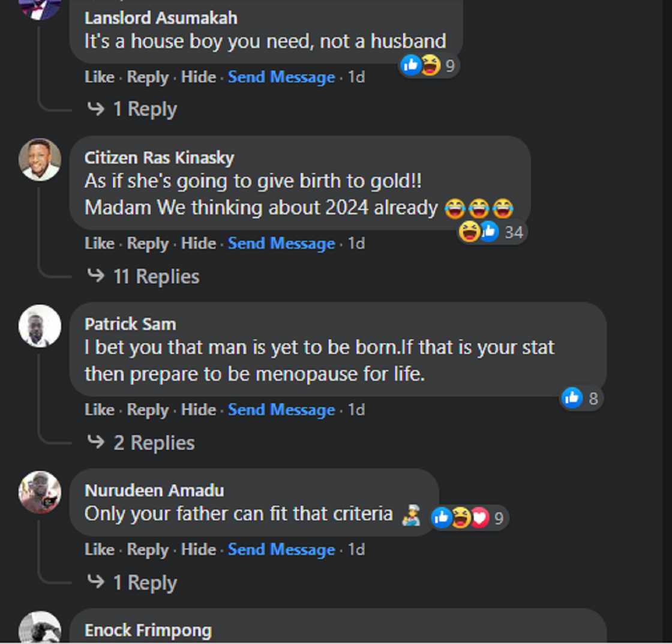
Task: Like Lanslord Asumakah's comment
Action: [99, 77]
